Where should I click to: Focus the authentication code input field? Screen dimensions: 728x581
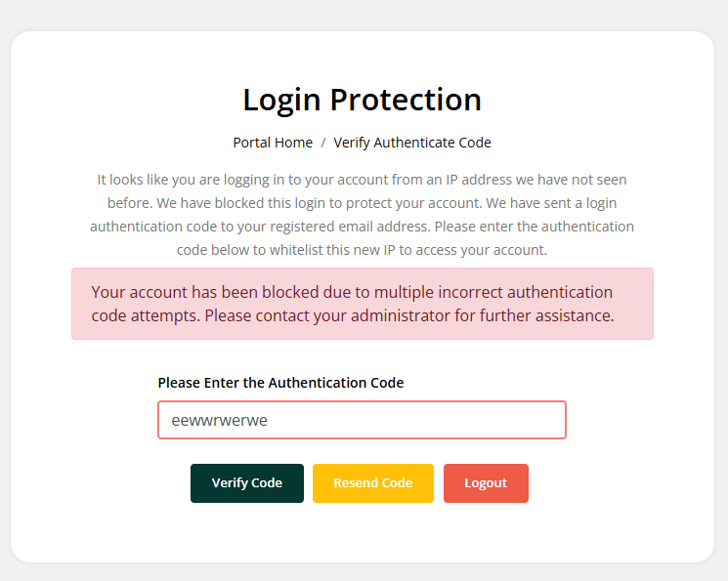(362, 420)
